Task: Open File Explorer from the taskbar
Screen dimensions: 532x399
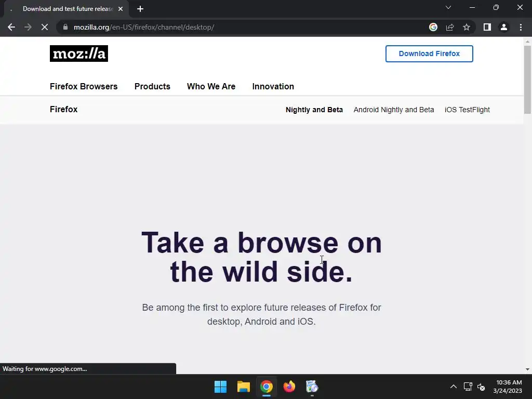Action: [243, 387]
